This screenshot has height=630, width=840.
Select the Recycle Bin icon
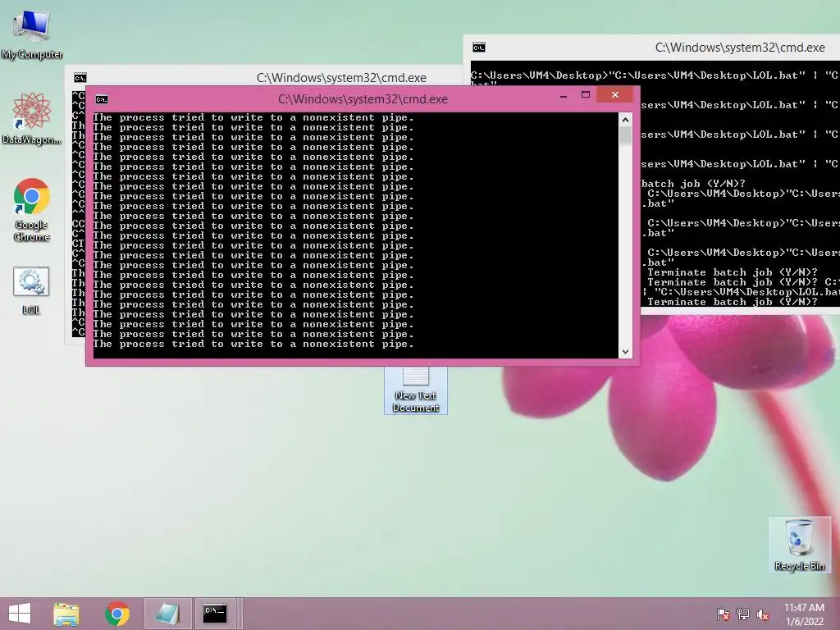tap(799, 545)
